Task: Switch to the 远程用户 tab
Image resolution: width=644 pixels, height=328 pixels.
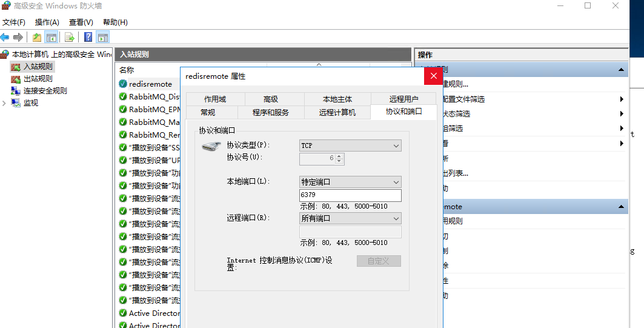Action: pyautogui.click(x=403, y=99)
